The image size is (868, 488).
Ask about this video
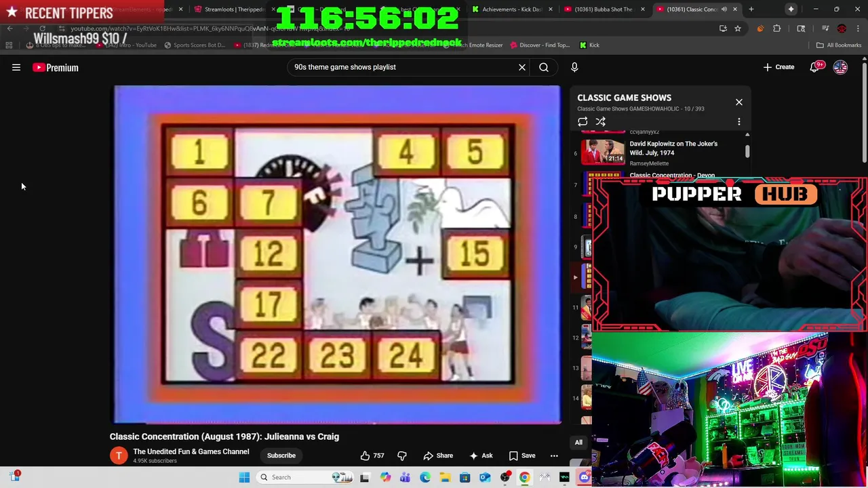click(x=481, y=455)
